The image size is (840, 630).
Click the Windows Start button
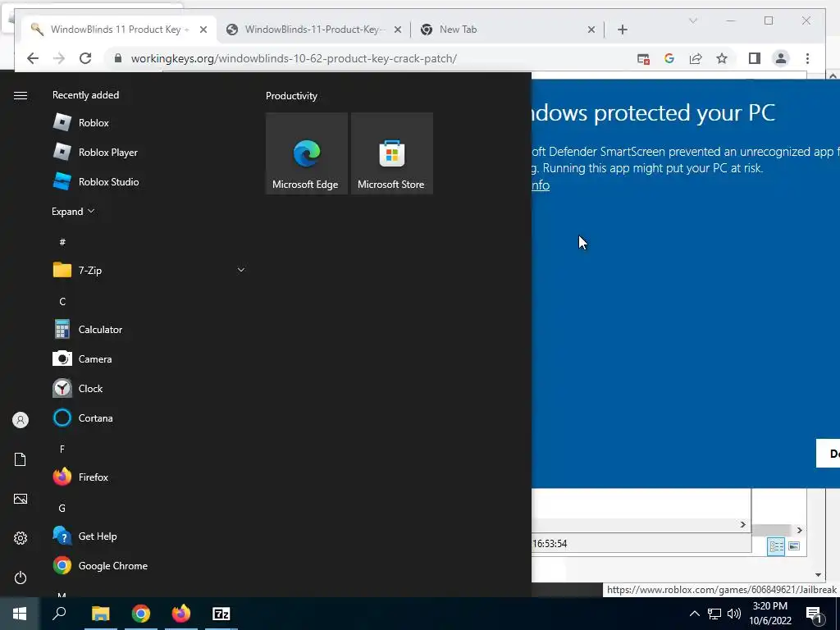pyautogui.click(x=20, y=614)
